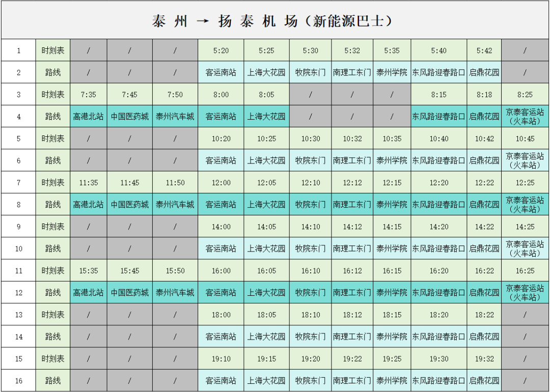Select the row number 8 cell

coord(18,204)
